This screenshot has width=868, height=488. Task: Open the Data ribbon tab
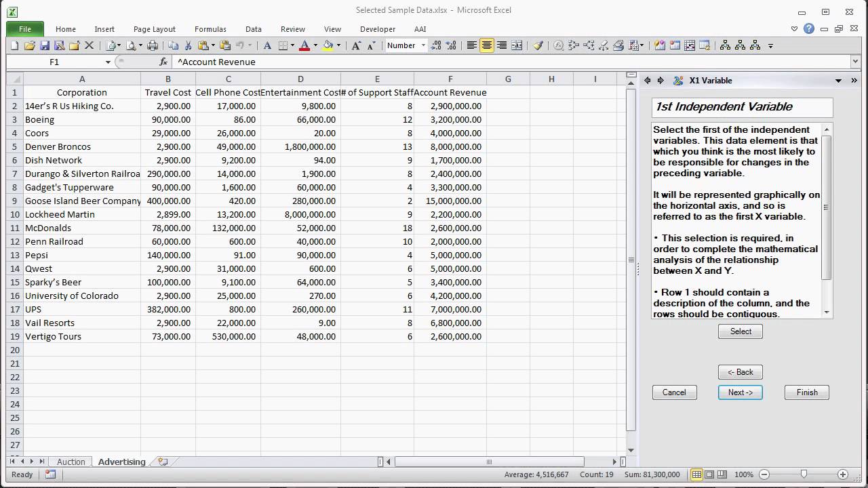254,29
